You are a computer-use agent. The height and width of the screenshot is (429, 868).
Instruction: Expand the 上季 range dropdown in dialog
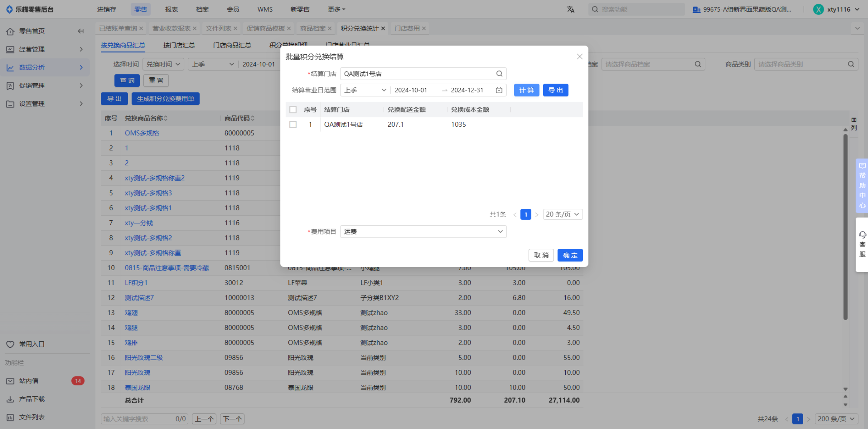[365, 90]
